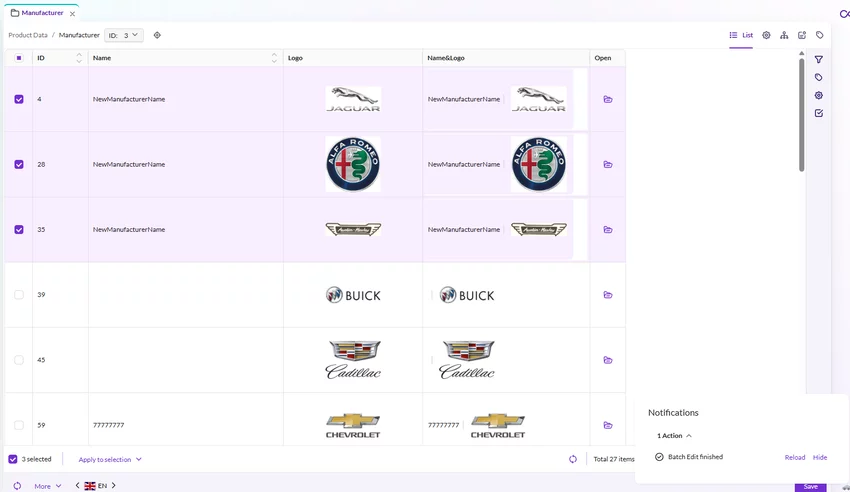The image size is (850, 492).
Task: Click Reload in the notification
Action: click(x=795, y=457)
